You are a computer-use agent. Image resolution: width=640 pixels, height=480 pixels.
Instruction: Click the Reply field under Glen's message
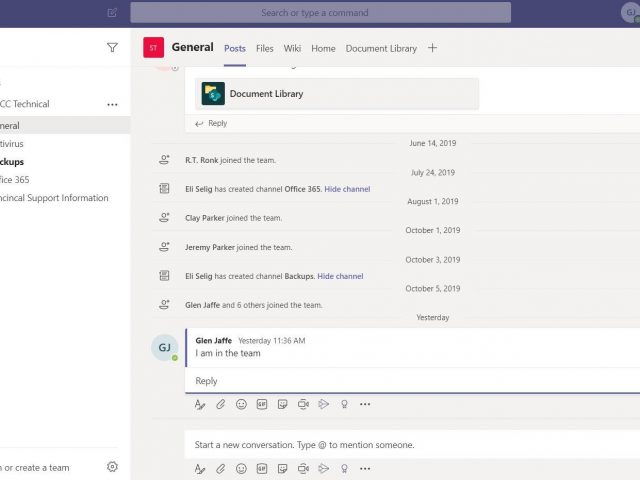coord(412,381)
